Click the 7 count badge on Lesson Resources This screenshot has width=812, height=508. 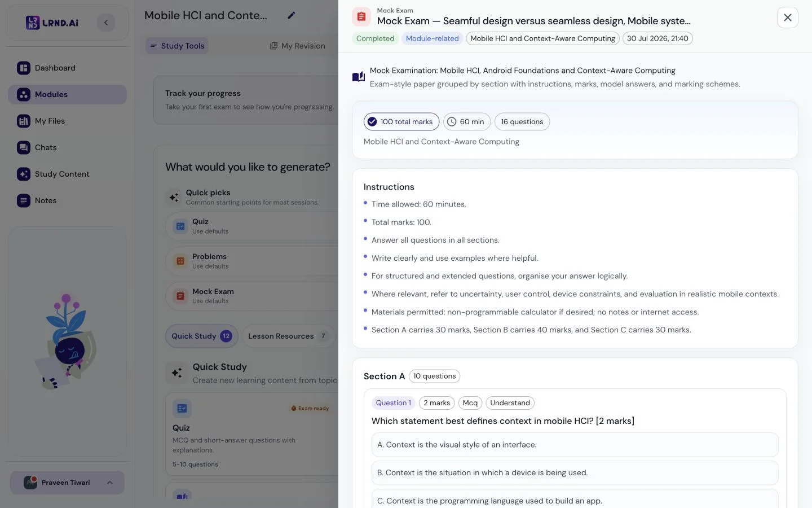pos(323,336)
